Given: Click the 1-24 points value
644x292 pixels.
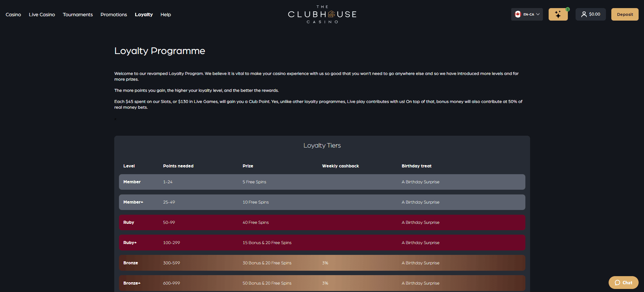Looking at the screenshot, I should [x=167, y=182].
